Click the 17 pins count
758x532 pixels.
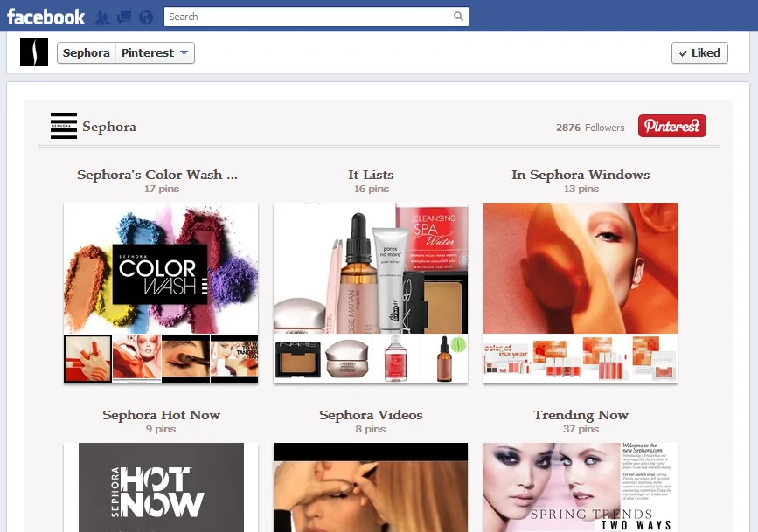[162, 189]
